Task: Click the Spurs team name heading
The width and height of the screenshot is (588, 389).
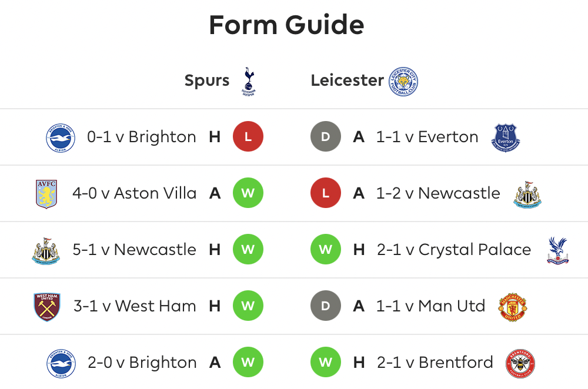Action: [206, 81]
